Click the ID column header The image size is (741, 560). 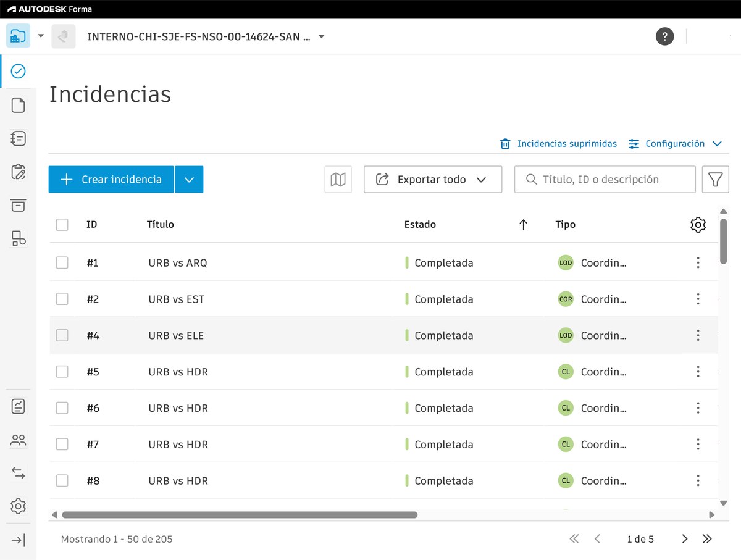pos(91,225)
